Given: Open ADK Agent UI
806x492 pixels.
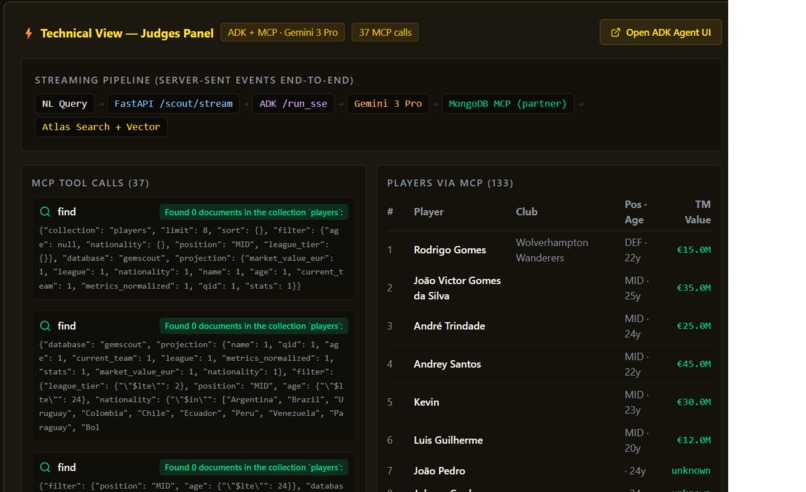Looking at the screenshot, I should 661,32.
